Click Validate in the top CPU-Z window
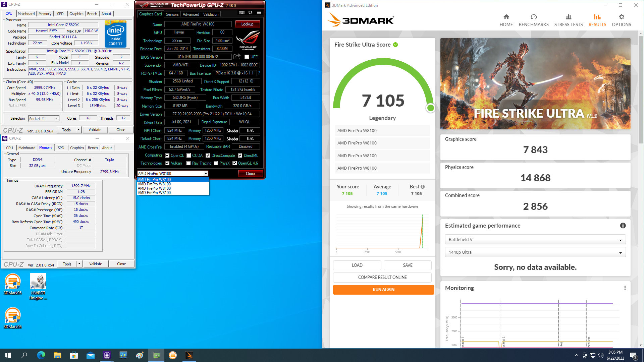This screenshot has height=362, width=644. point(95,130)
